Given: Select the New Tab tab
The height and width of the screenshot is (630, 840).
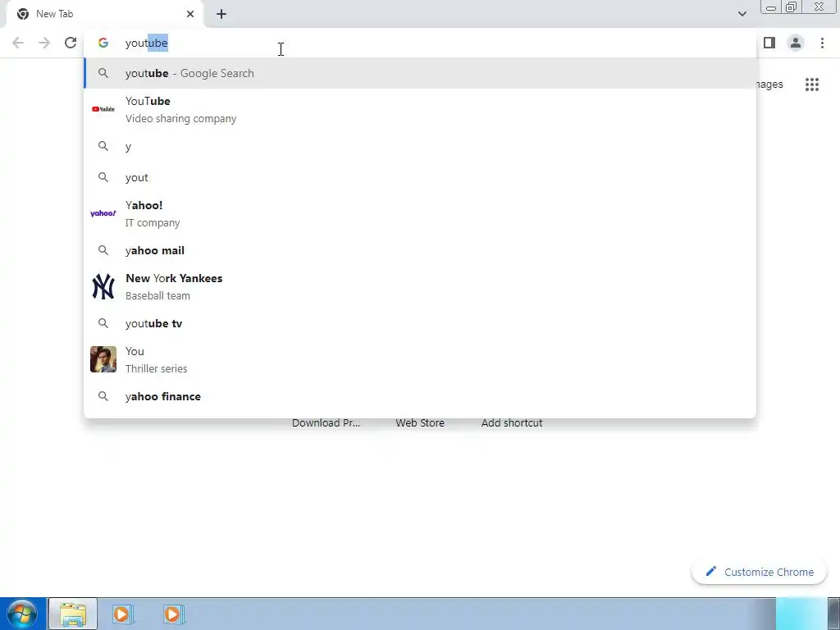Looking at the screenshot, I should coord(106,14).
